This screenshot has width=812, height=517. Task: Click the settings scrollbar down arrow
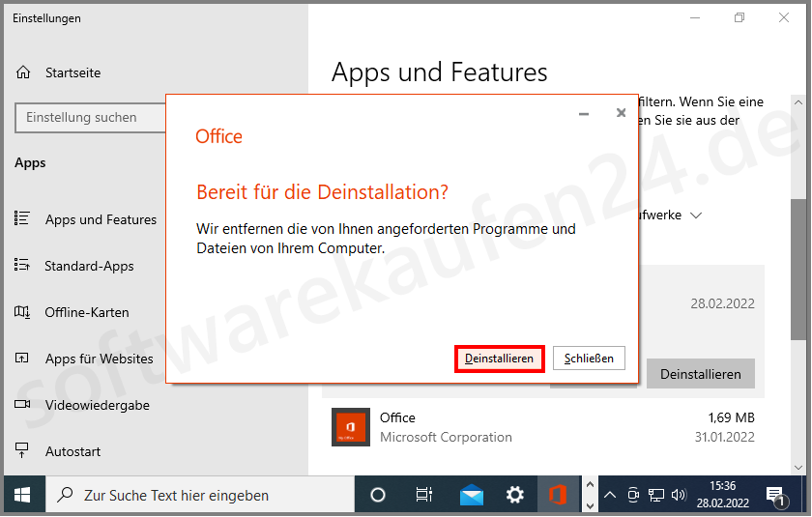(798, 468)
